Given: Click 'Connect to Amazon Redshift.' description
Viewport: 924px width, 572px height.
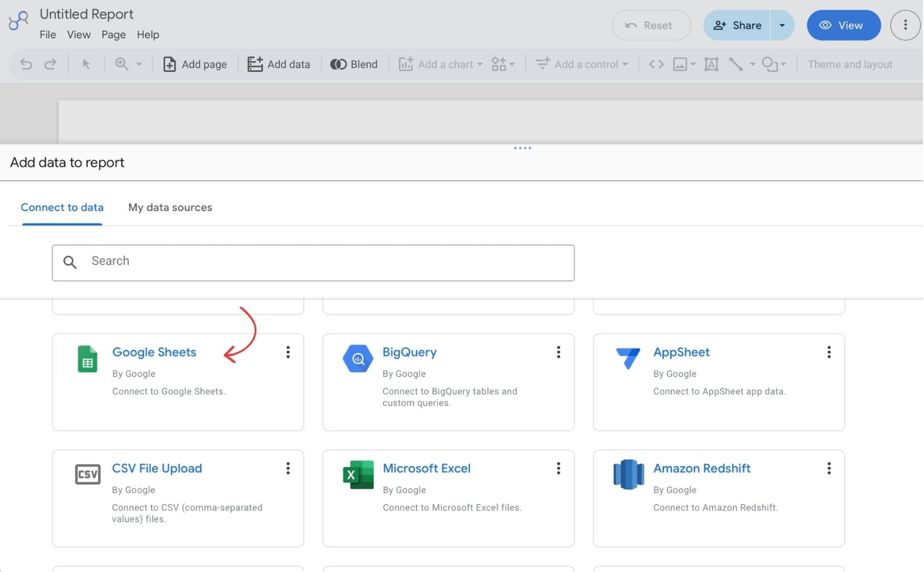Looking at the screenshot, I should tap(715, 508).
